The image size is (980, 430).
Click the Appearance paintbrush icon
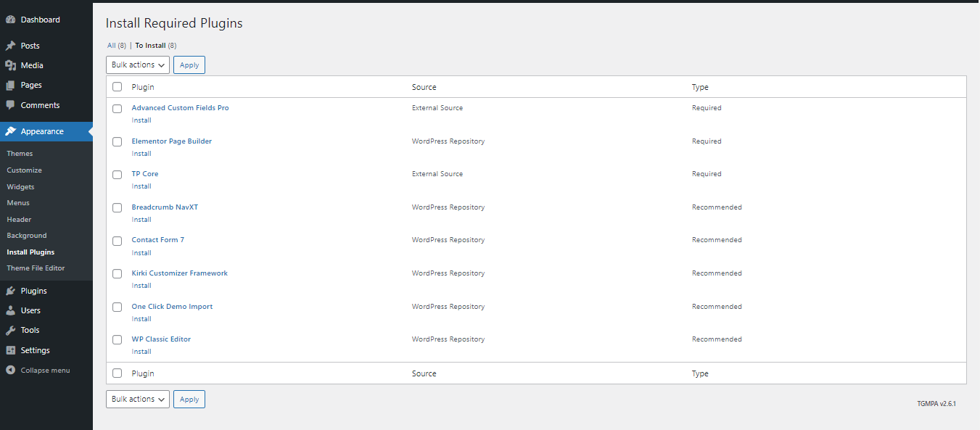[10, 131]
